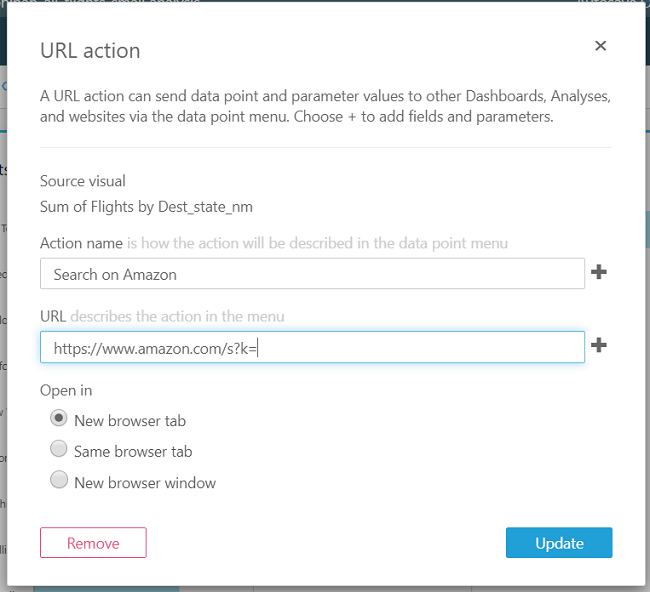The image size is (650, 592).
Task: Click the 'URL action' dialog title
Action: point(90,50)
